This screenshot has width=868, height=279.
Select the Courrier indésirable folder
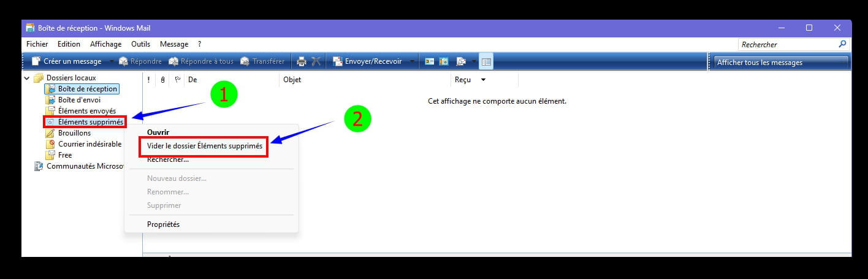point(89,144)
